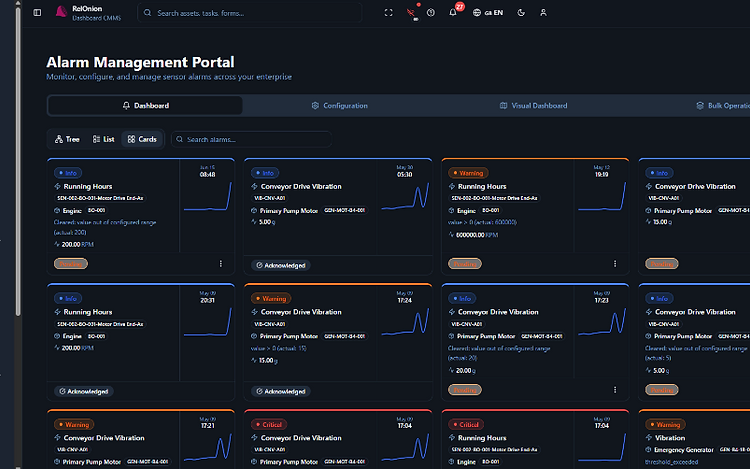The height and width of the screenshot is (469, 750).
Task: Click the asset icon beside Engine on 08:48 card
Action: [x=57, y=211]
